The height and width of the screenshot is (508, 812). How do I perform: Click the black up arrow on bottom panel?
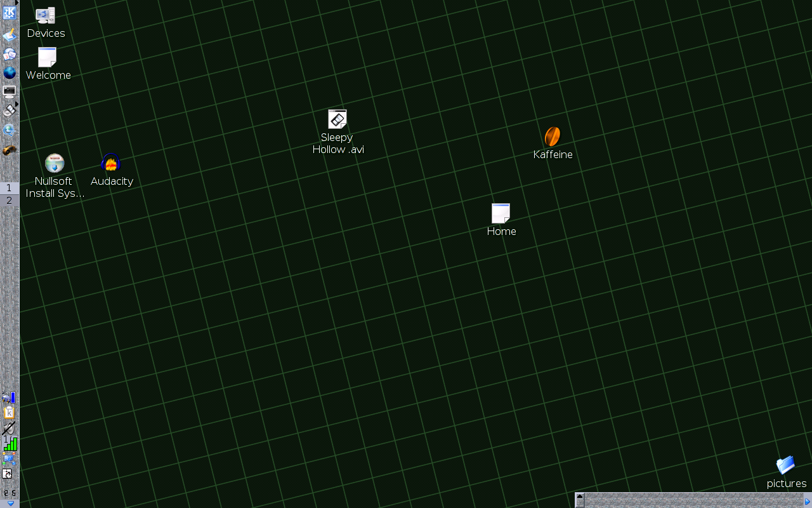580,496
